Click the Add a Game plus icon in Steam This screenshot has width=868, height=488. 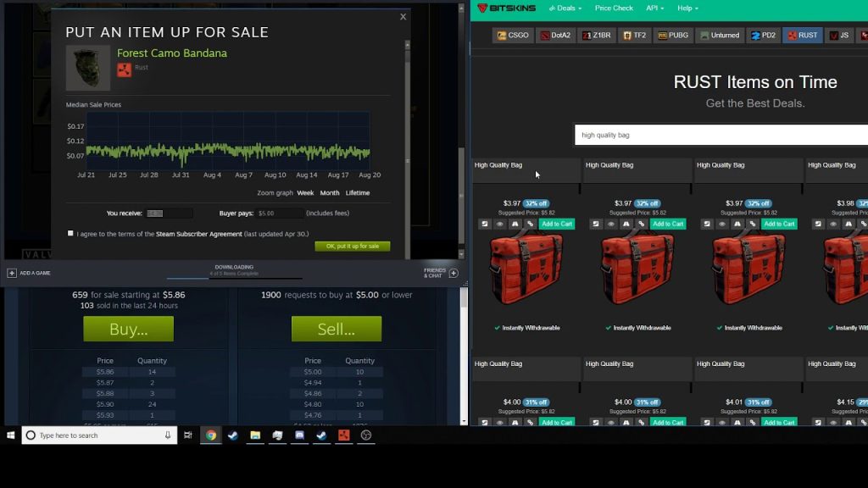[12, 274]
